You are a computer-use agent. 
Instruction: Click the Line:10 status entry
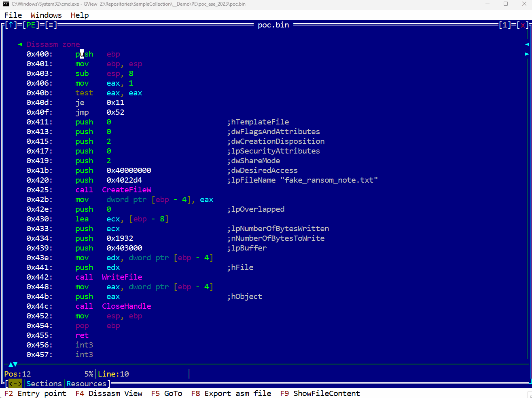(113, 374)
